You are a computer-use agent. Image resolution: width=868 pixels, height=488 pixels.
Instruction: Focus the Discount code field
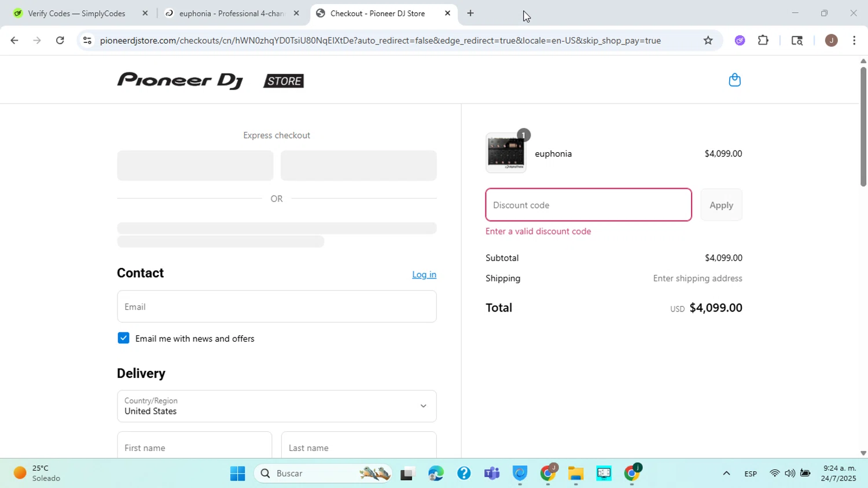(x=589, y=205)
